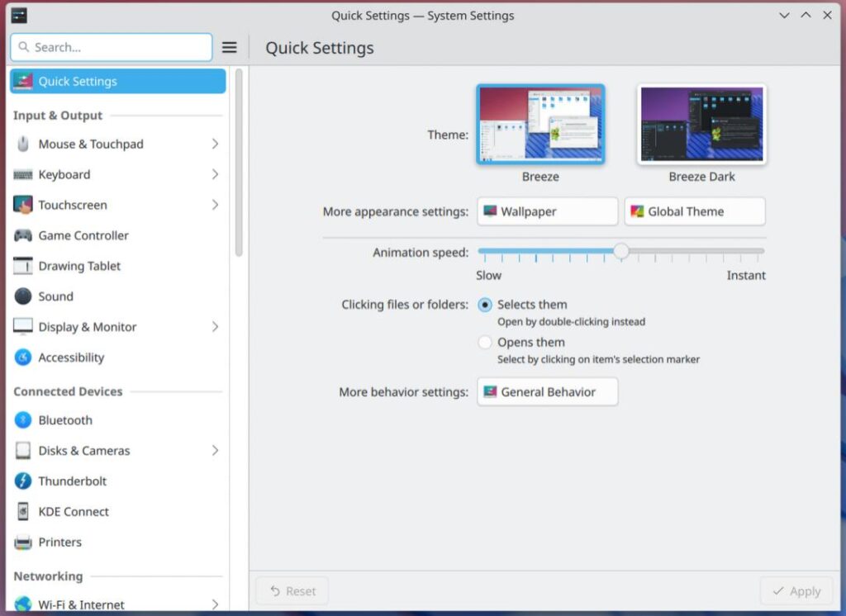The width and height of the screenshot is (846, 616).
Task: Click the Game Controller icon
Action: click(22, 235)
